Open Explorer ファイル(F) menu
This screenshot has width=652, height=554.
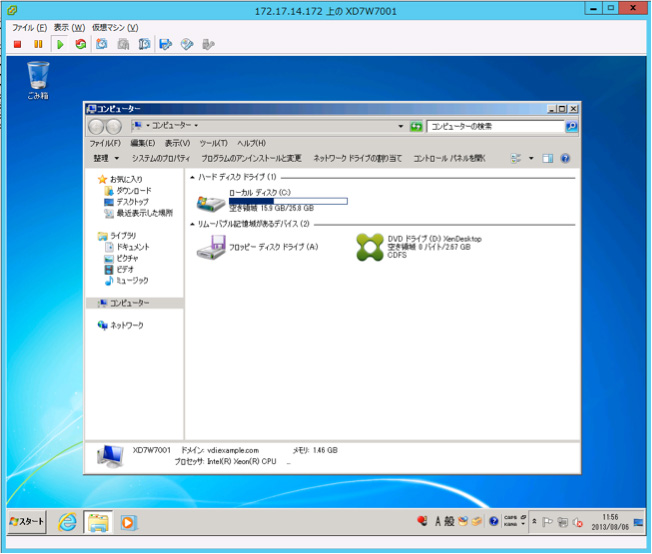[105, 143]
